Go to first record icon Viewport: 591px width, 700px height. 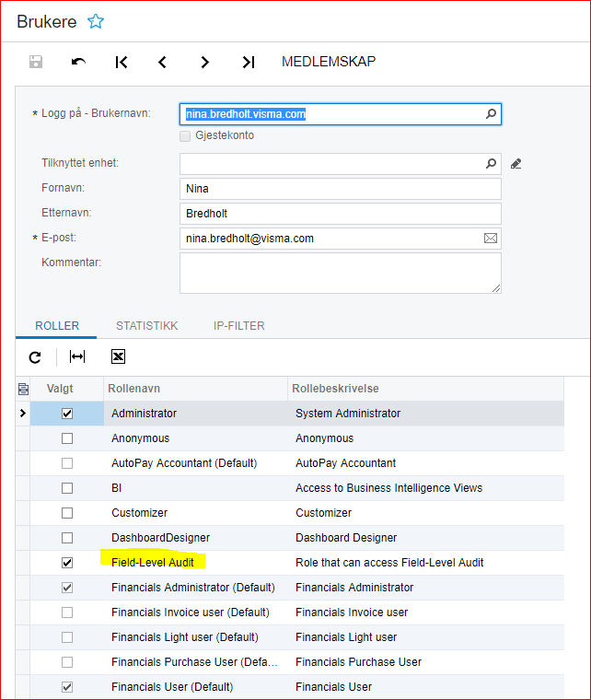pyautogui.click(x=122, y=62)
